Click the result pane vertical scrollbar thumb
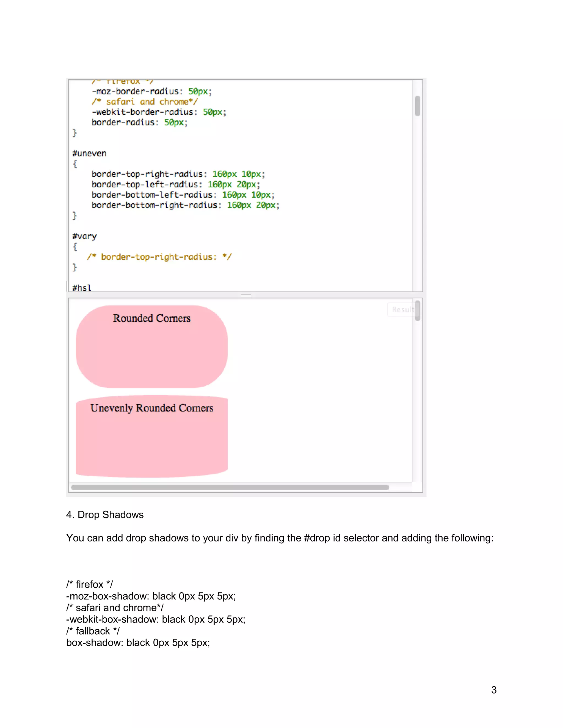Viewport: 563px width, 728px height. (417, 311)
